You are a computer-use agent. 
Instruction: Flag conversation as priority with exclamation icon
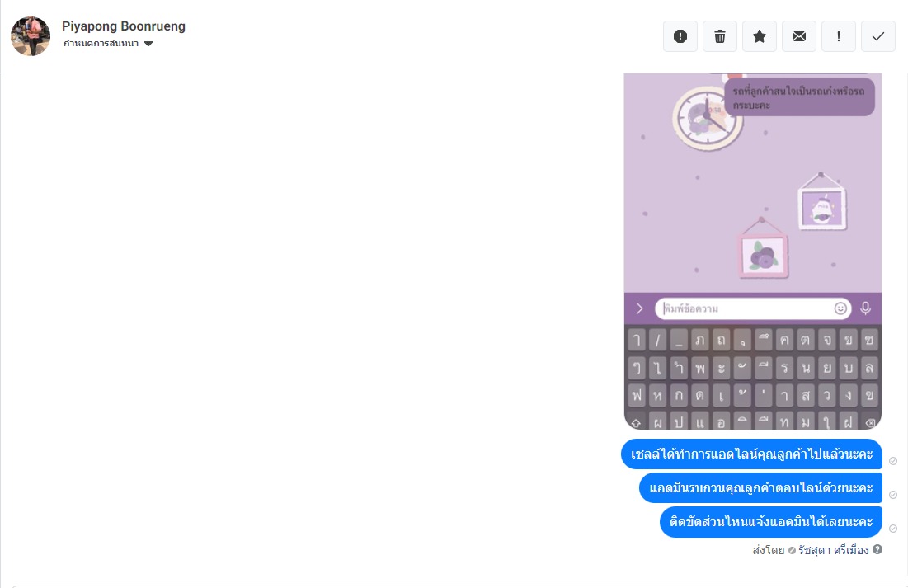[839, 36]
